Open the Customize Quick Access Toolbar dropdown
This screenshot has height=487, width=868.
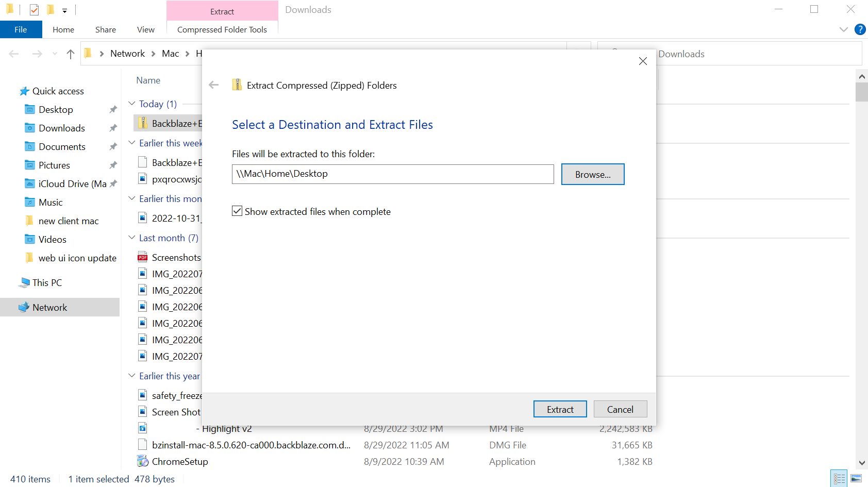64,10
